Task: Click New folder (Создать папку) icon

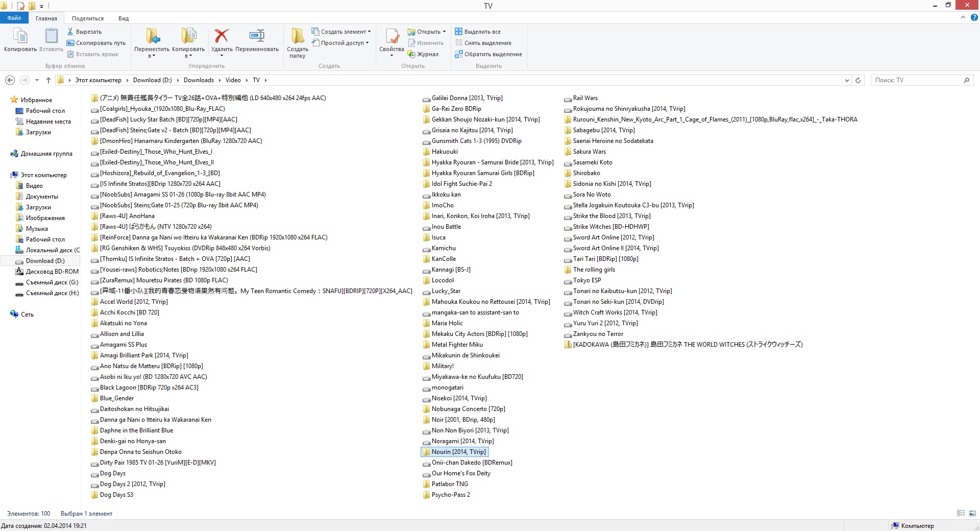Action: click(297, 36)
